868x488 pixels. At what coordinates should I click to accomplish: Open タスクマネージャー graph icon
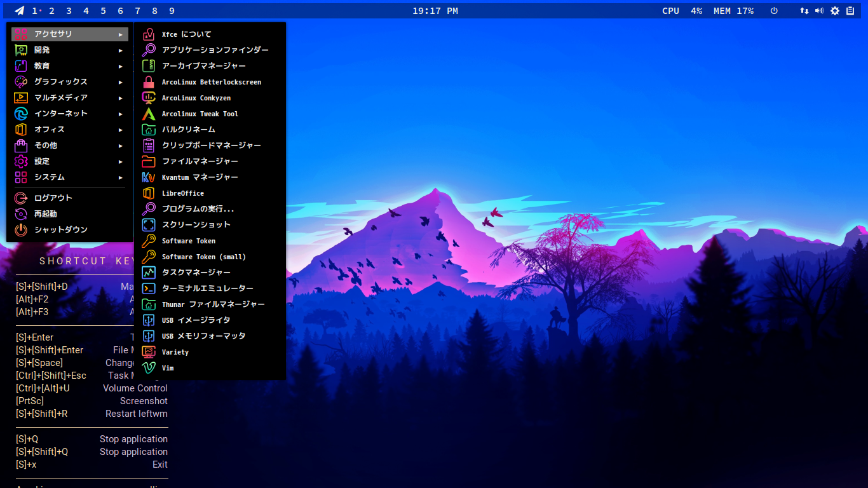149,273
